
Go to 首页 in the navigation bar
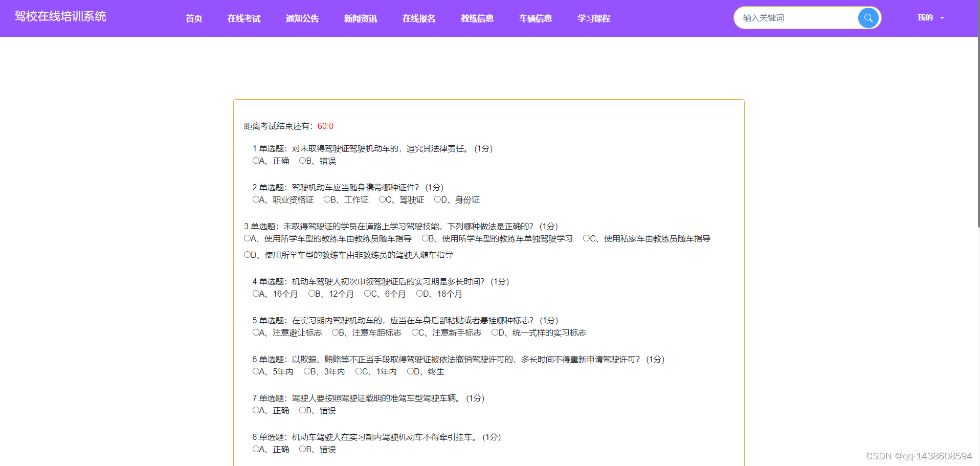[x=194, y=18]
